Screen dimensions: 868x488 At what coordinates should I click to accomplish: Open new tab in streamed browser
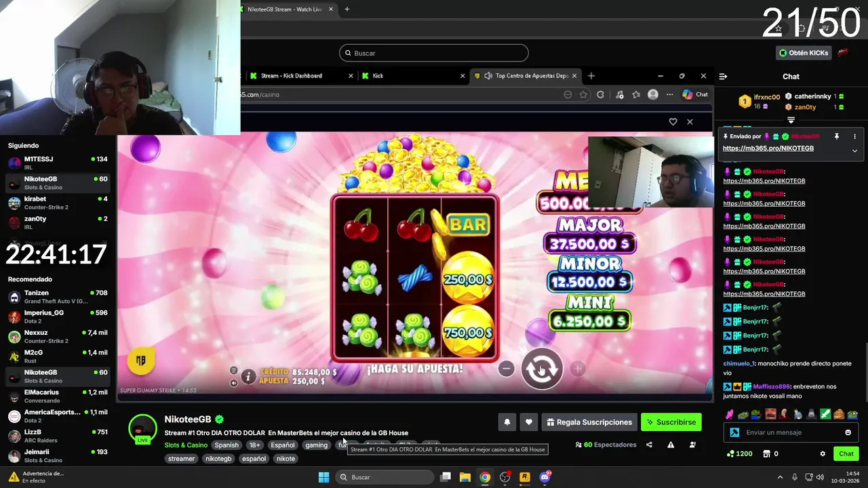(591, 76)
